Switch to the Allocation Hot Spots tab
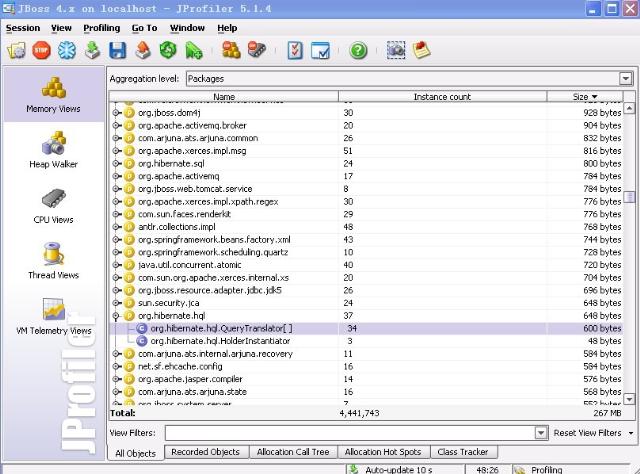This screenshot has width=640, height=474. pyautogui.click(x=383, y=452)
